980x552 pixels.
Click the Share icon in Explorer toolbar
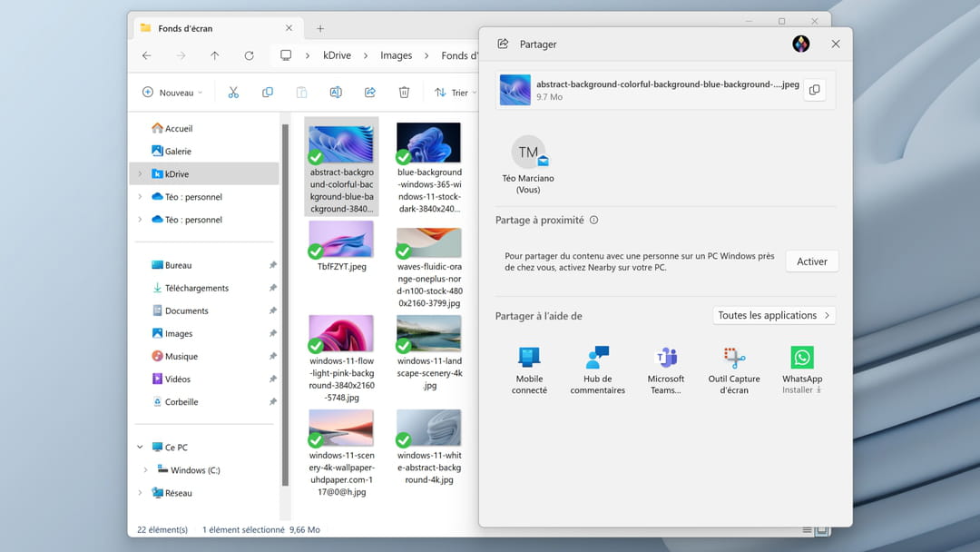coord(370,93)
